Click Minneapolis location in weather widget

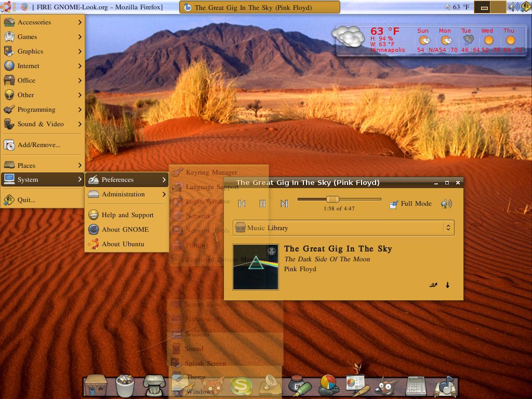click(388, 50)
